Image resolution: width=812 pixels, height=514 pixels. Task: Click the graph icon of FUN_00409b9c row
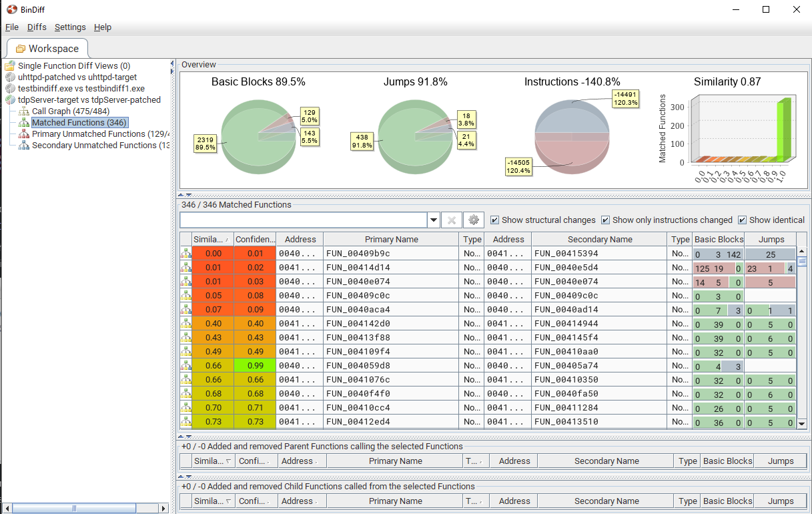click(185, 254)
